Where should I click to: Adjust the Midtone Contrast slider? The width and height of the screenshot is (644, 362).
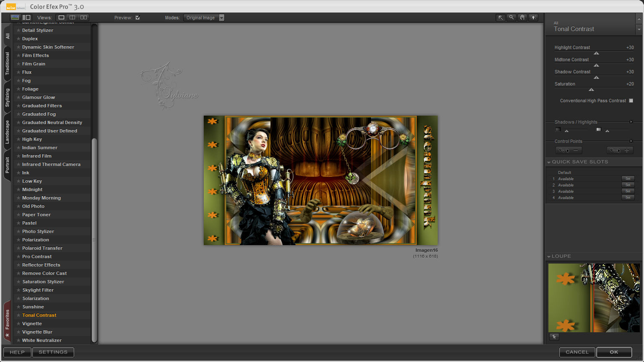tap(596, 65)
